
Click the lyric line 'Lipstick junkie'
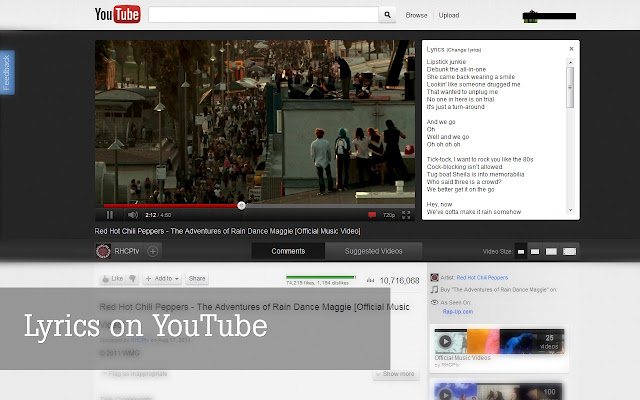coord(446,62)
